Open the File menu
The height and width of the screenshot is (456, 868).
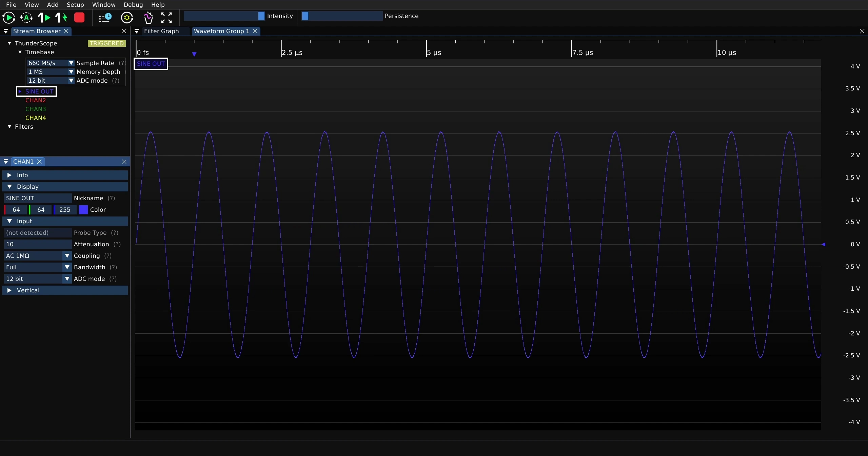(11, 5)
